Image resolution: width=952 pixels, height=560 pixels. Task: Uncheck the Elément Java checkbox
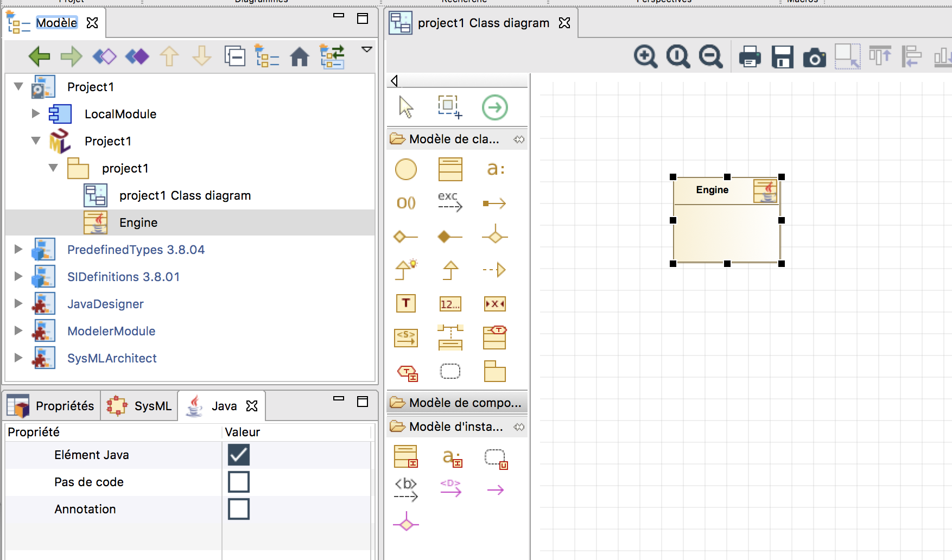point(239,455)
